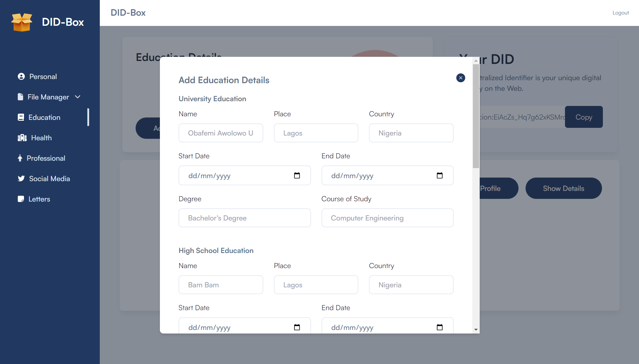Open University Start Date calendar picker
639x364 pixels.
tap(297, 175)
